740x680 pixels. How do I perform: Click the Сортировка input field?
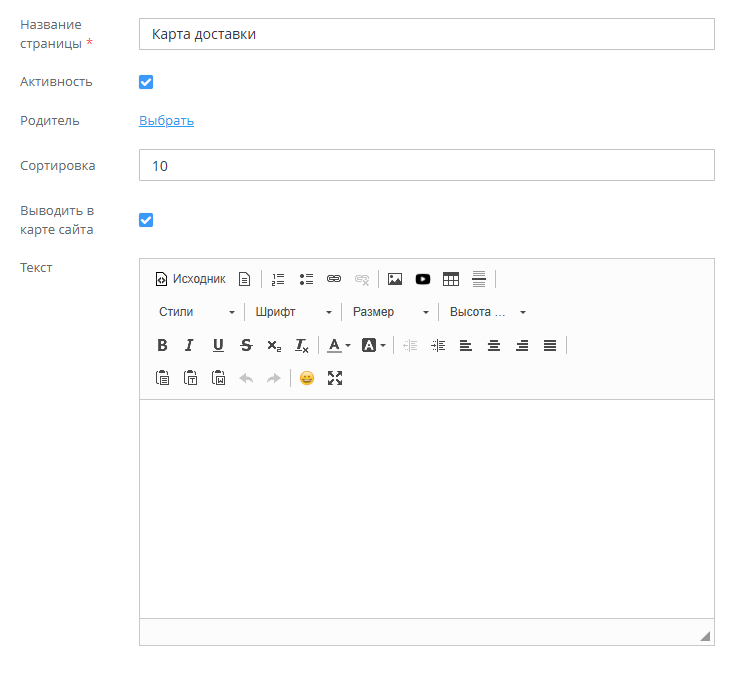[x=426, y=165]
